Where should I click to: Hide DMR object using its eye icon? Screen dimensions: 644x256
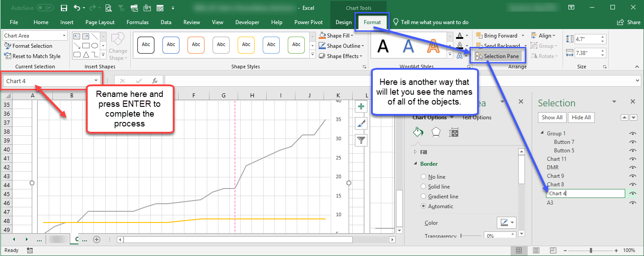(x=632, y=168)
